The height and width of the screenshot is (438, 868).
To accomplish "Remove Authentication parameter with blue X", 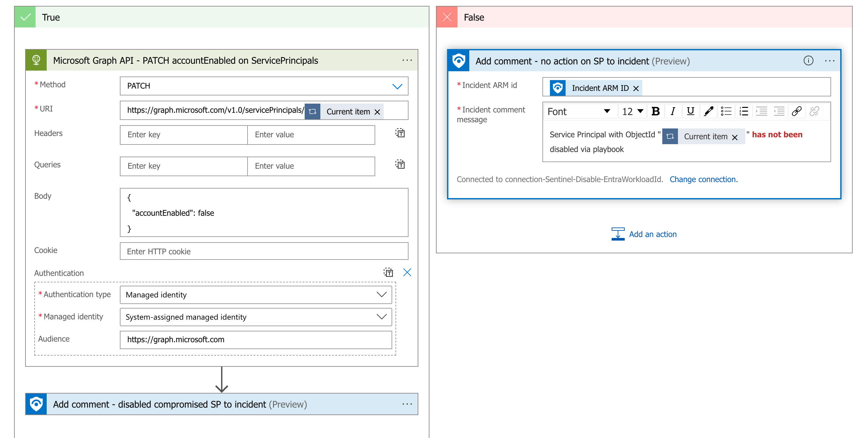I will pyautogui.click(x=407, y=273).
